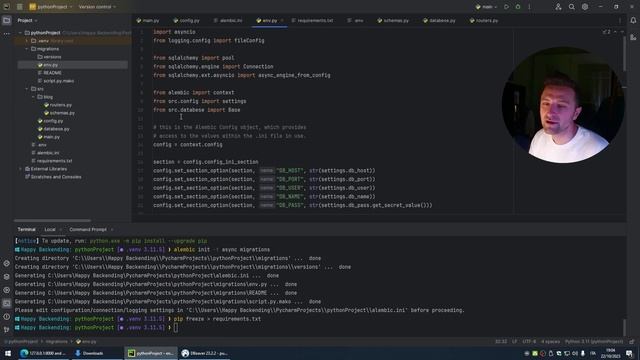
Task: Click the 4 spaces indent widget
Action: (550, 342)
